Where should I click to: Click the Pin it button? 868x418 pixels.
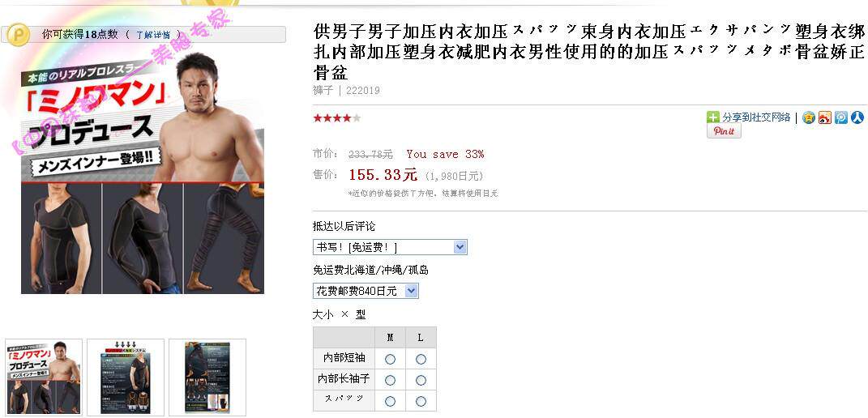point(724,131)
